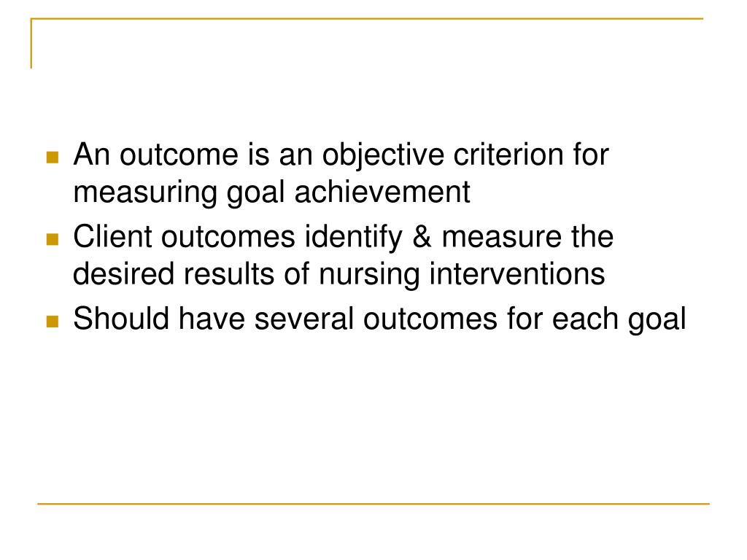Click the first gold square bullet

pos(53,157)
